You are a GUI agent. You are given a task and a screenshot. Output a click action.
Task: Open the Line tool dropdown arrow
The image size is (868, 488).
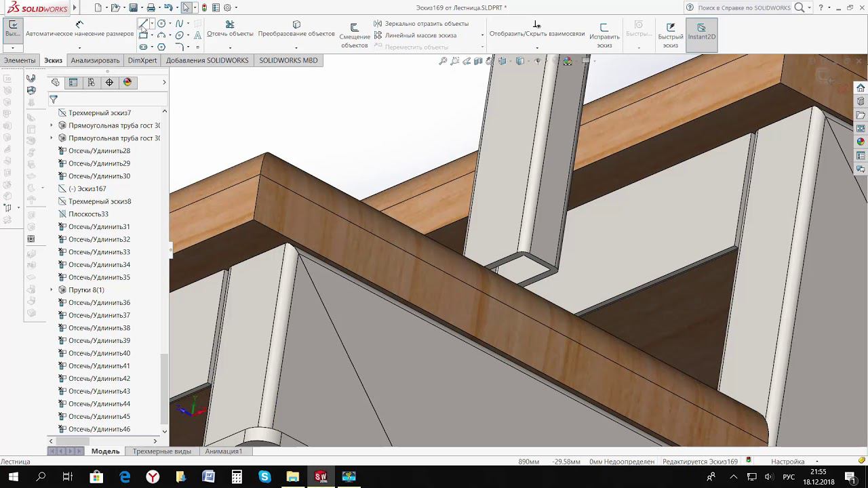[152, 23]
